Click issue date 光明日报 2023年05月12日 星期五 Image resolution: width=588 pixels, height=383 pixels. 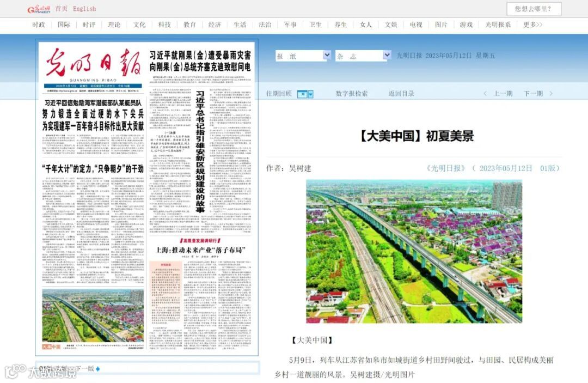coord(446,56)
